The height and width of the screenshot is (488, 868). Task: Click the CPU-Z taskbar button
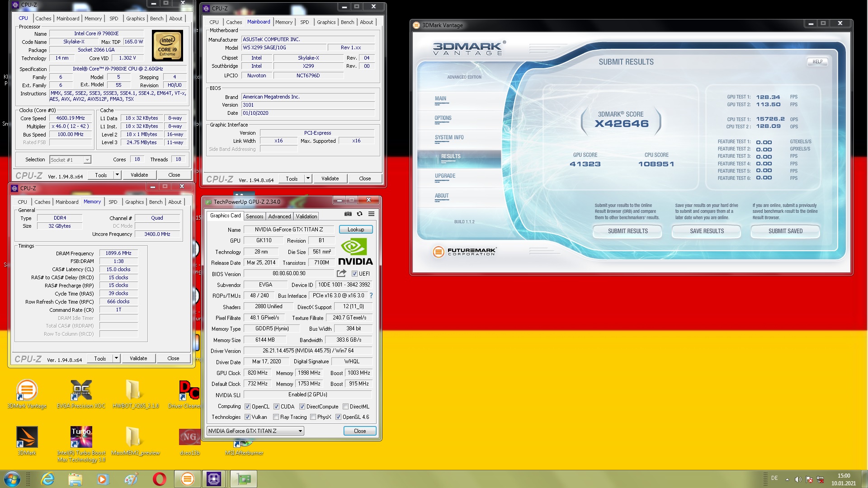213,479
